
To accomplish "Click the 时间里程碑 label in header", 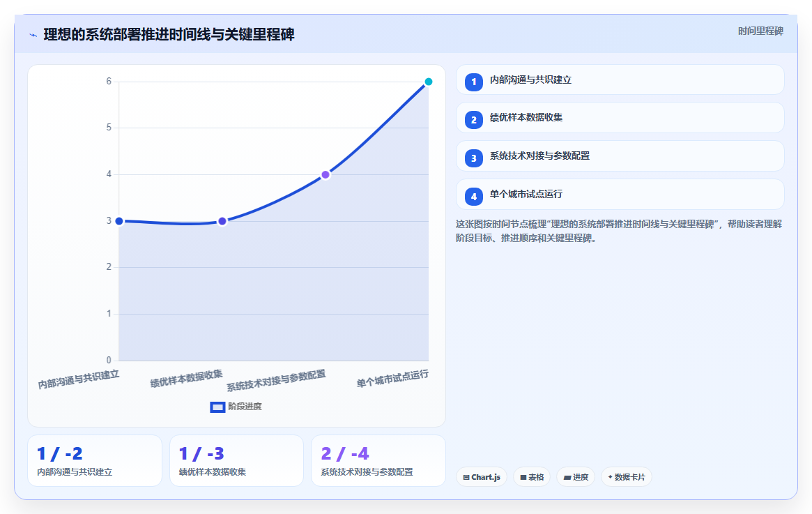I will pos(760,31).
